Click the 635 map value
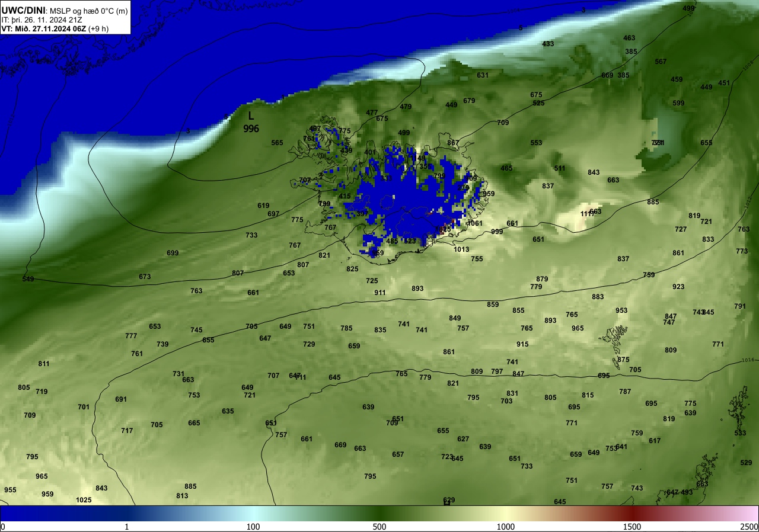The height and width of the screenshot is (532, 759). [228, 412]
